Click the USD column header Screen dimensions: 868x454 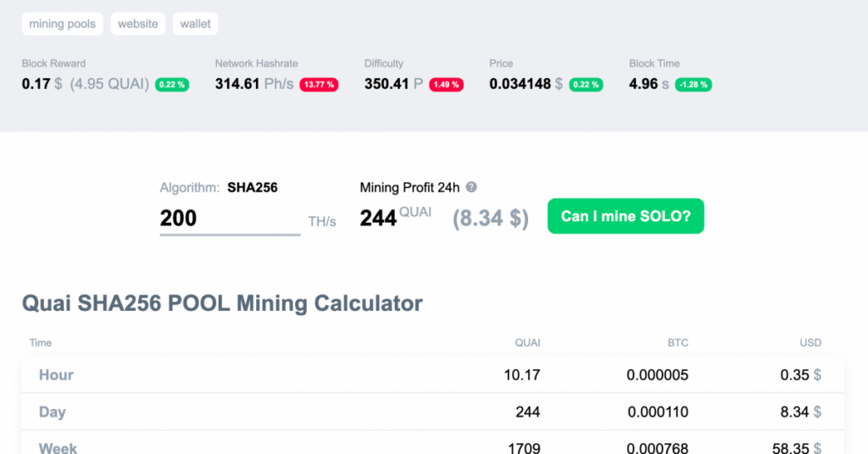click(x=810, y=343)
